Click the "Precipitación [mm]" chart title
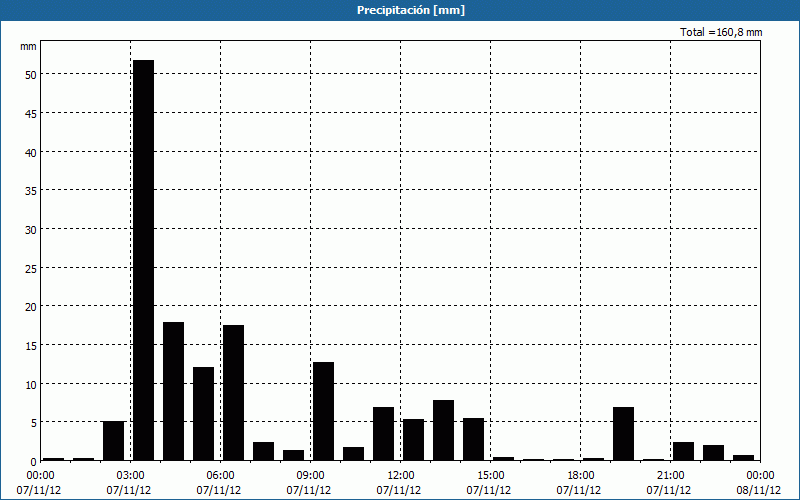Viewport: 800px width, 500px height. click(411, 10)
